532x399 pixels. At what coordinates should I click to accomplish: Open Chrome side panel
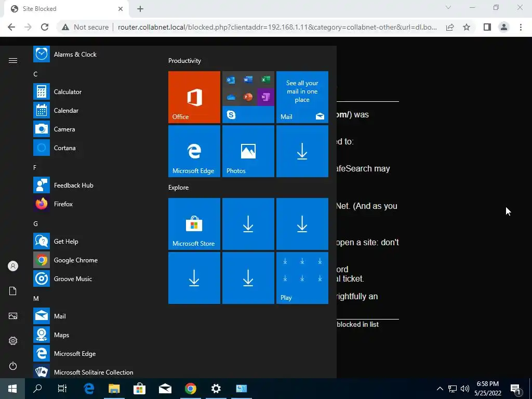click(487, 27)
